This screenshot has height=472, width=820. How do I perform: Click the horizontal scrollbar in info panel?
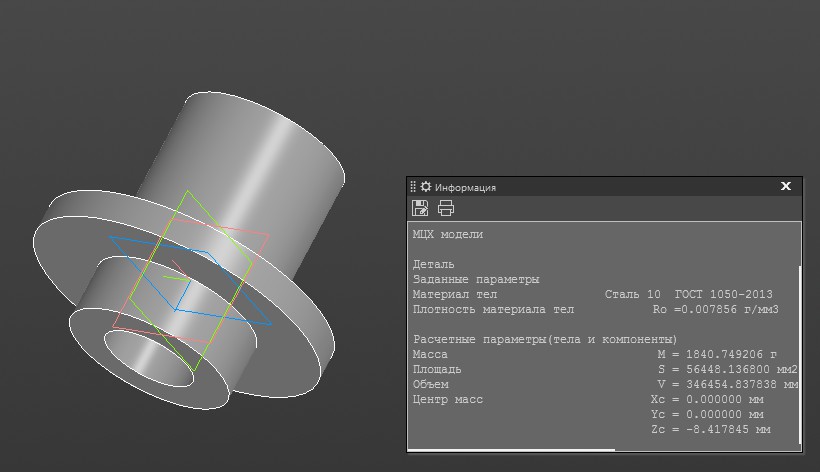pyautogui.click(x=511, y=449)
